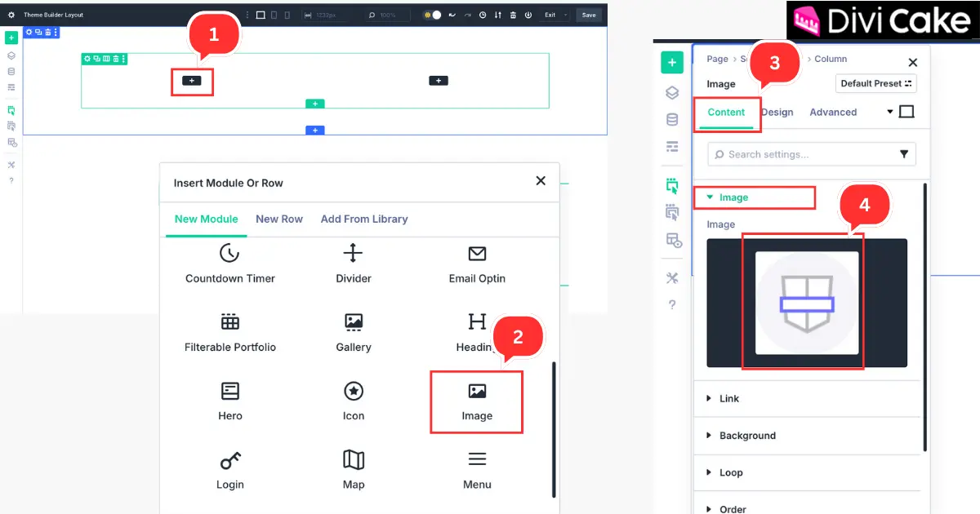This screenshot has height=514, width=980.
Task: Click the redo arrow in top bar
Action: tap(468, 15)
